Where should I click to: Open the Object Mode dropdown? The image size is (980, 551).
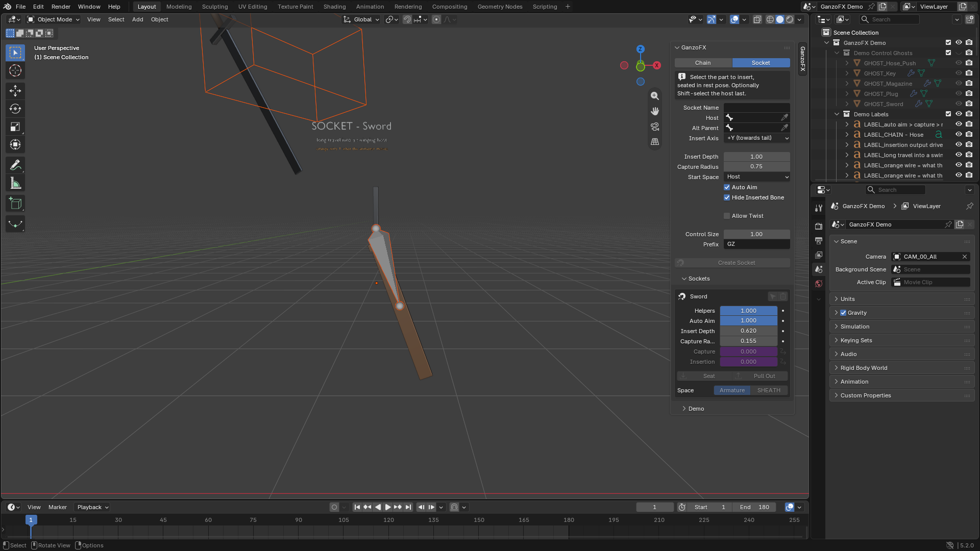[54, 19]
